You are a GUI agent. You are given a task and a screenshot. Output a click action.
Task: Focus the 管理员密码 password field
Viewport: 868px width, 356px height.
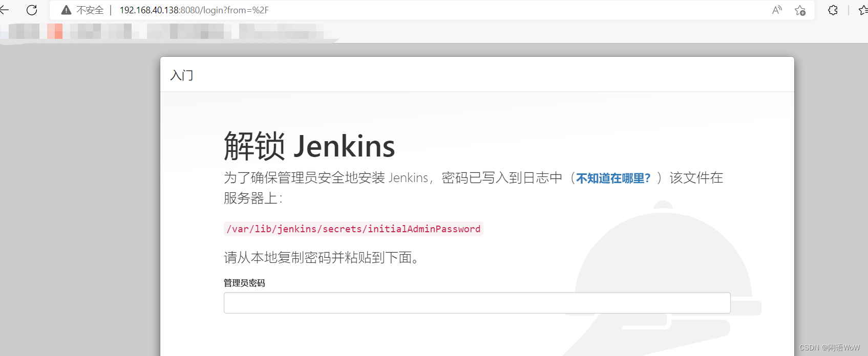tap(477, 303)
